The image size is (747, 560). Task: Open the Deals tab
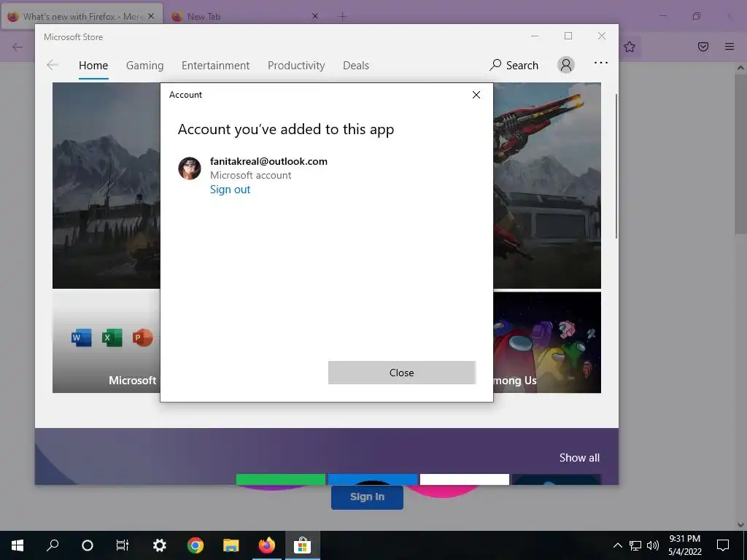point(356,65)
